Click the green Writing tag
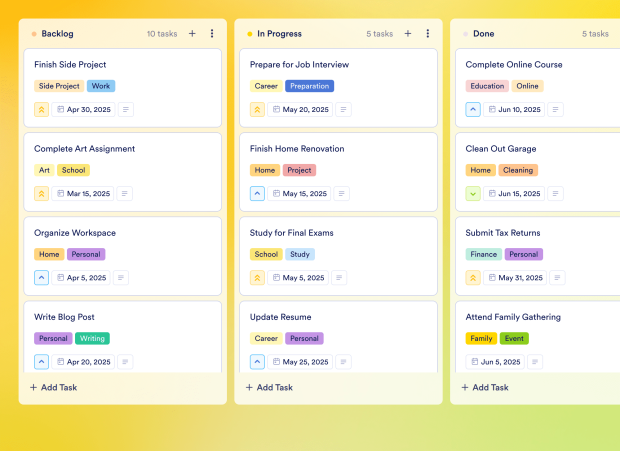This screenshot has height=451, width=620. pos(93,338)
